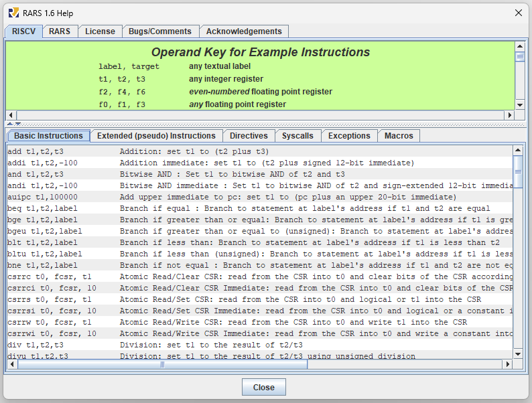Select the 'add t1,t2,t3' instruction row
The width and height of the screenshot is (532, 403).
click(x=260, y=151)
